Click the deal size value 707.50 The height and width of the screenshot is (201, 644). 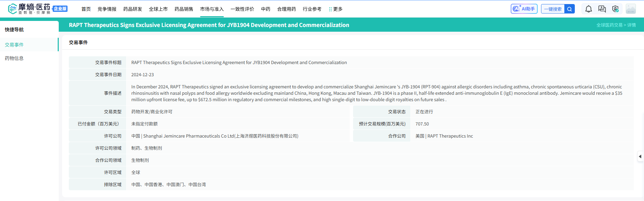click(422, 124)
